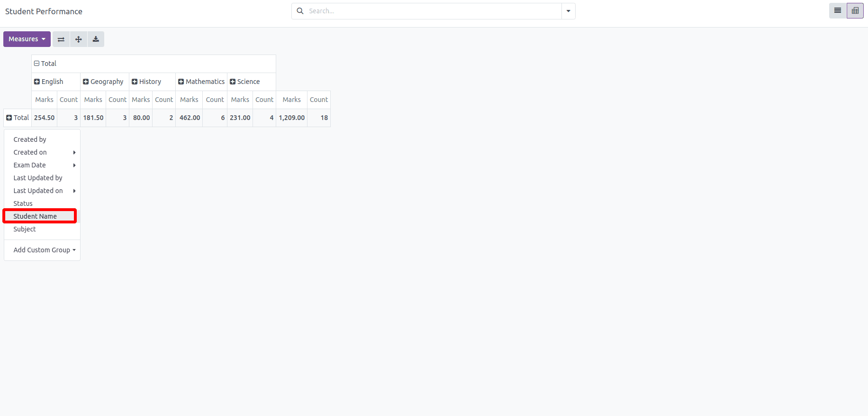Sort by English Count column header
Viewport: 868px width, 416px height.
(x=69, y=100)
